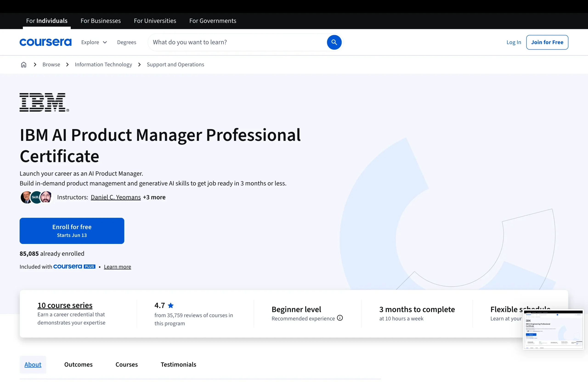Jump to the About section tab
The width and height of the screenshot is (588, 382).
33,365
